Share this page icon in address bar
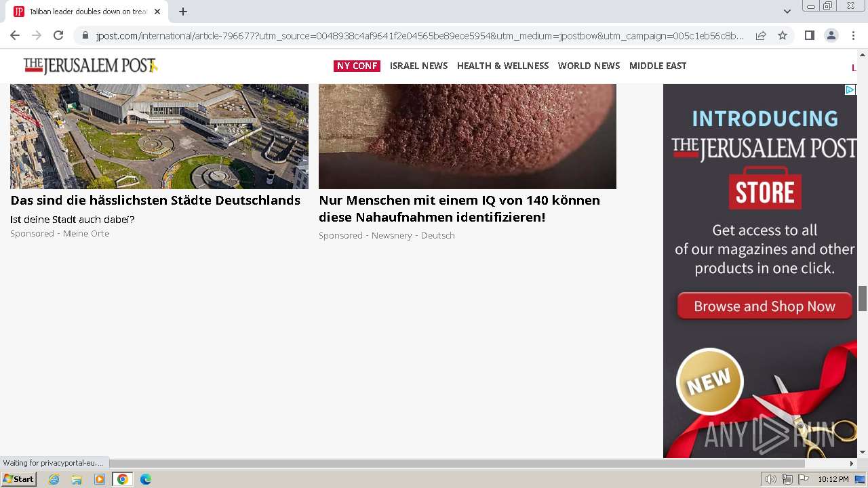This screenshot has height=488, width=868. click(761, 35)
